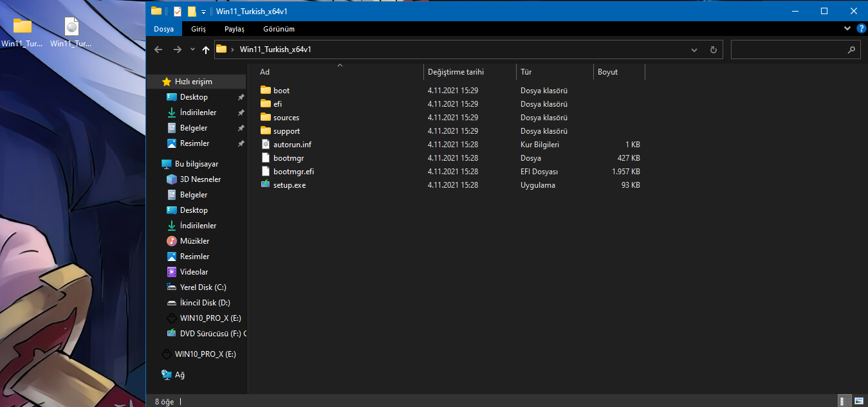Expand the ribbon with the chevron arrow
The height and width of the screenshot is (407, 868).
coord(847,29)
